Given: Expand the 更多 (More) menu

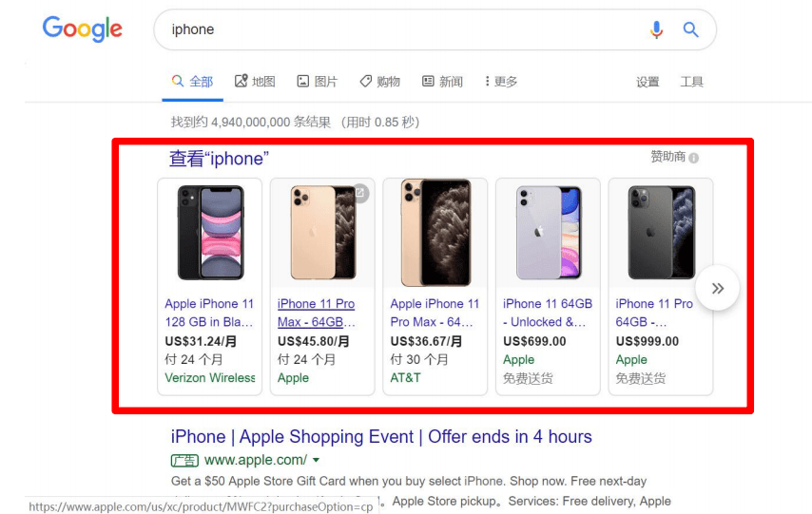Looking at the screenshot, I should point(501,82).
